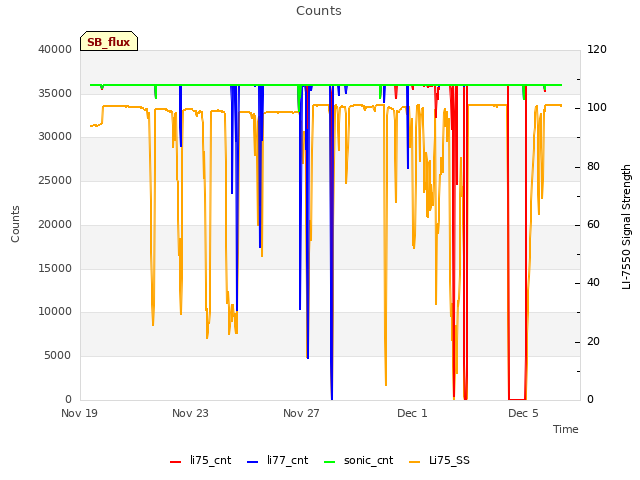The width and height of the screenshot is (640, 480).
Task: Click the 120 right axis tick label
Action: [597, 49]
